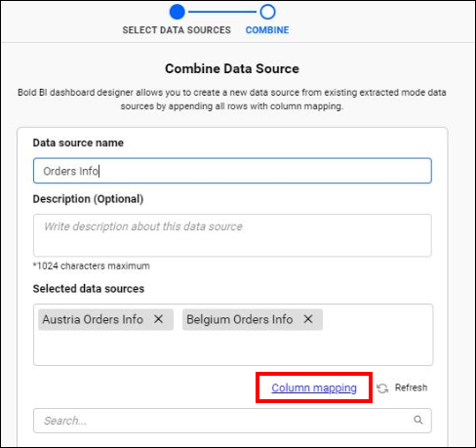Click the Combine Data Source heading

tap(232, 68)
